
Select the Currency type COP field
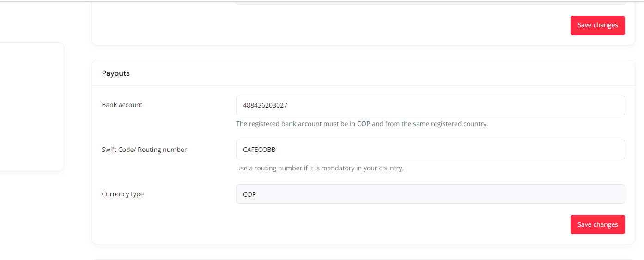point(430,194)
